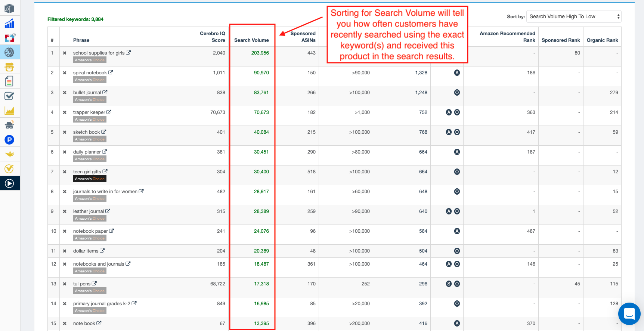Open the Profits blue P icon
Screen dimensions: 644x331
pos(9,140)
